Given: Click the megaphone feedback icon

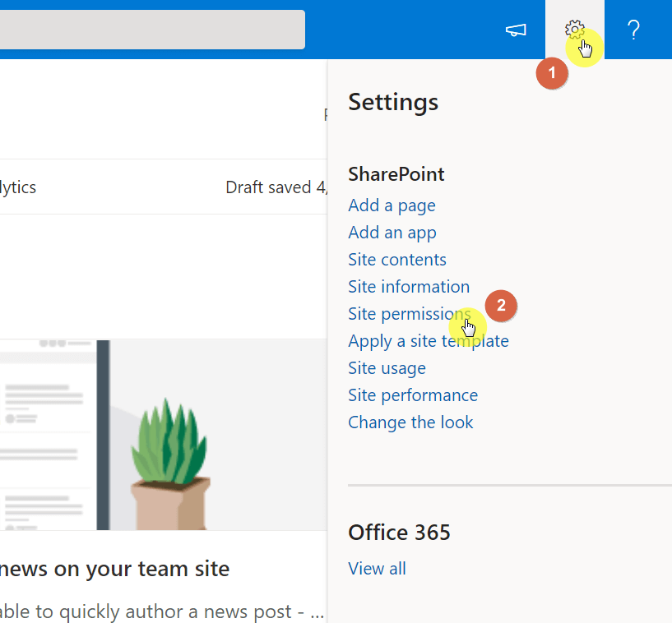Looking at the screenshot, I should (516, 30).
